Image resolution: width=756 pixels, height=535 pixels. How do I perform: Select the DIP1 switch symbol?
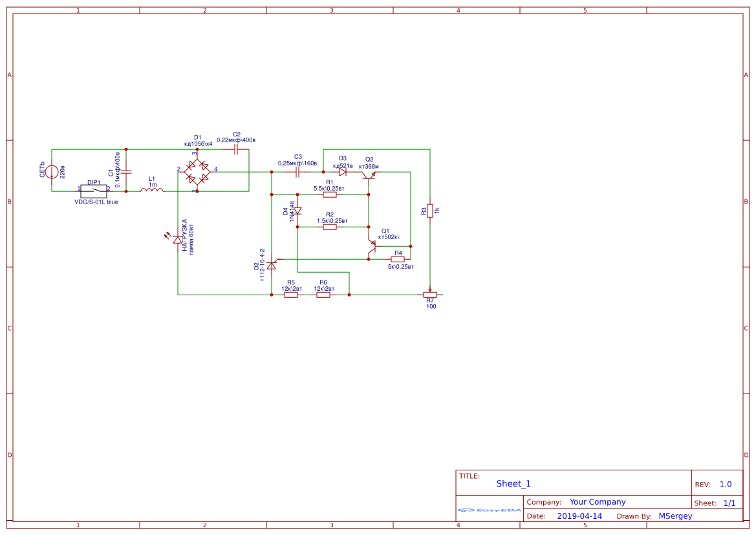tap(94, 191)
